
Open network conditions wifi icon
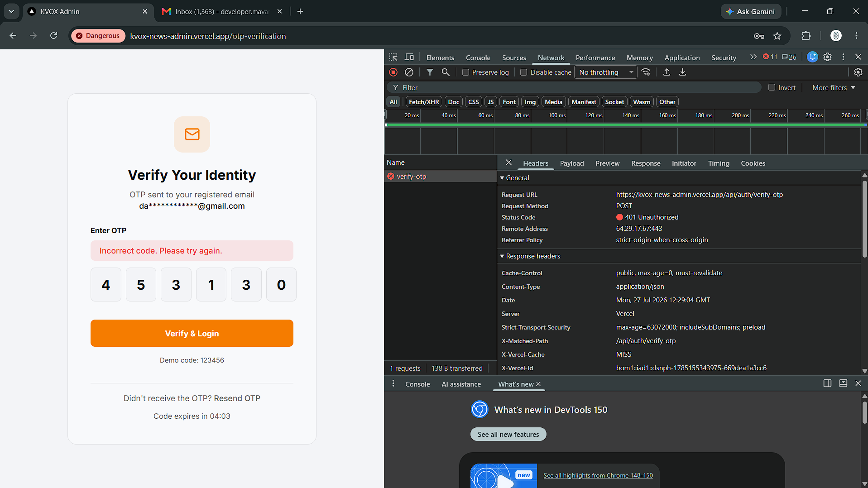(x=646, y=72)
